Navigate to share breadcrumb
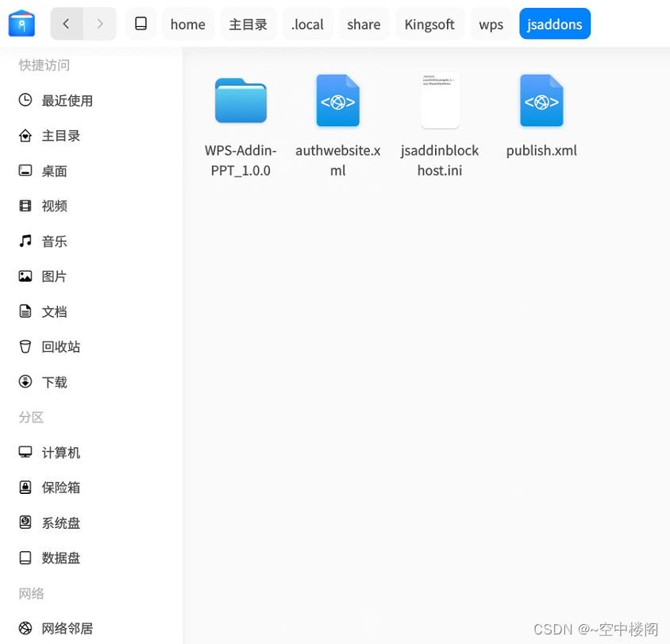Screen dimensions: 670x644 click(364, 25)
